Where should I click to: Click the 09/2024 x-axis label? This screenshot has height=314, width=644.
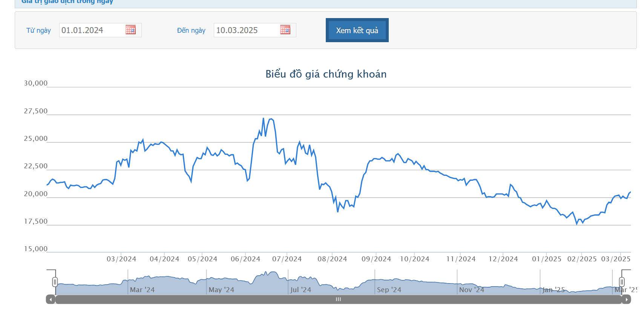376,259
